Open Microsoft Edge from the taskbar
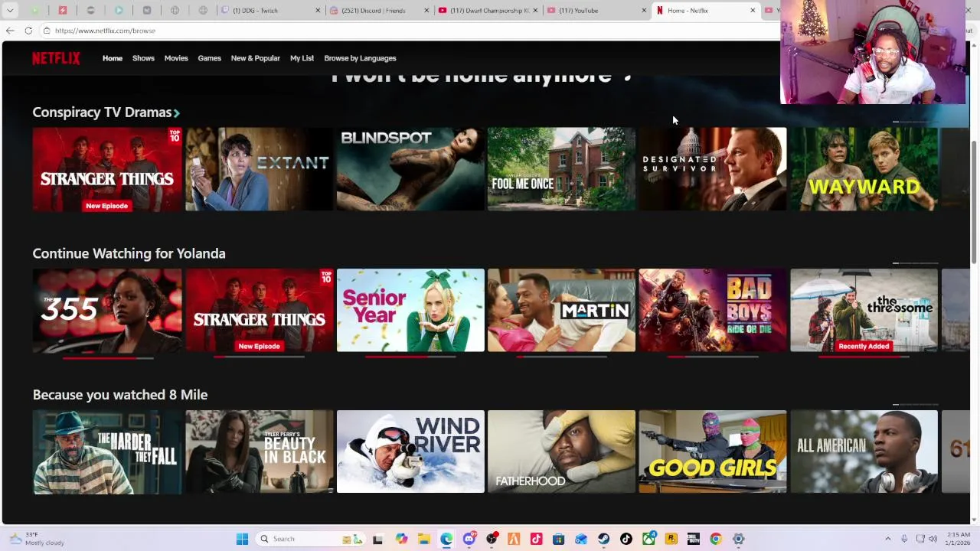Viewport: 980px width, 551px height. (x=446, y=539)
